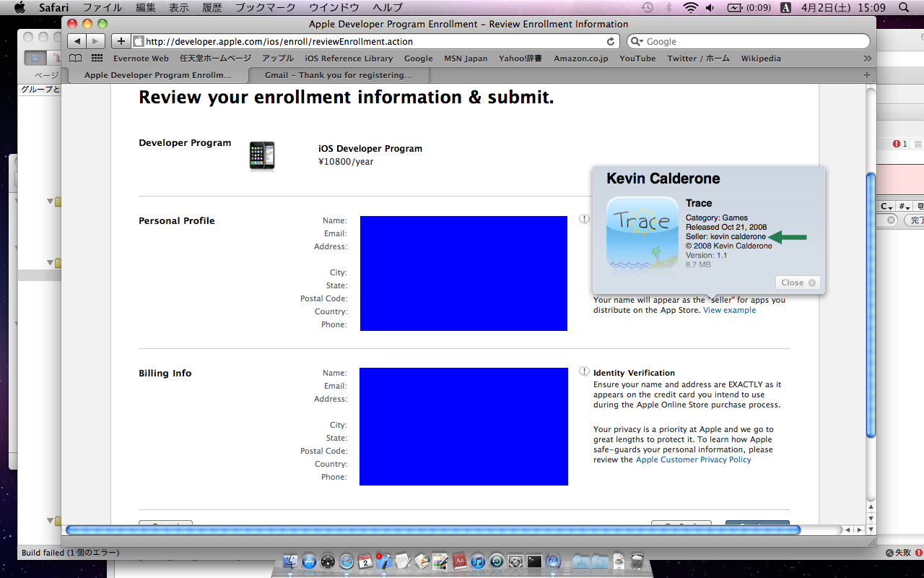This screenshot has height=578, width=924.
Task: Open the 履歴 menu
Action: click(212, 8)
